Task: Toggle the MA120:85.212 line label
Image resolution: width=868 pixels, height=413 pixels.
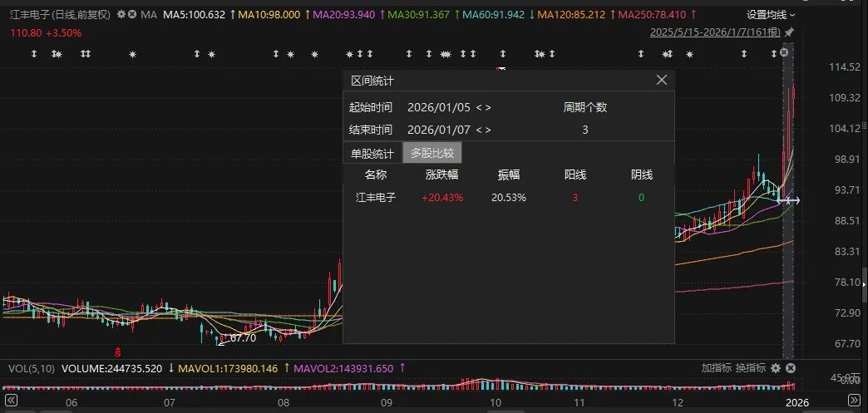Action: click(x=571, y=15)
